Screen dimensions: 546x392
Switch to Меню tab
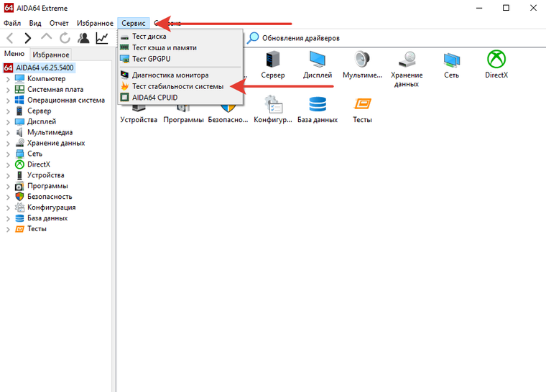point(14,54)
